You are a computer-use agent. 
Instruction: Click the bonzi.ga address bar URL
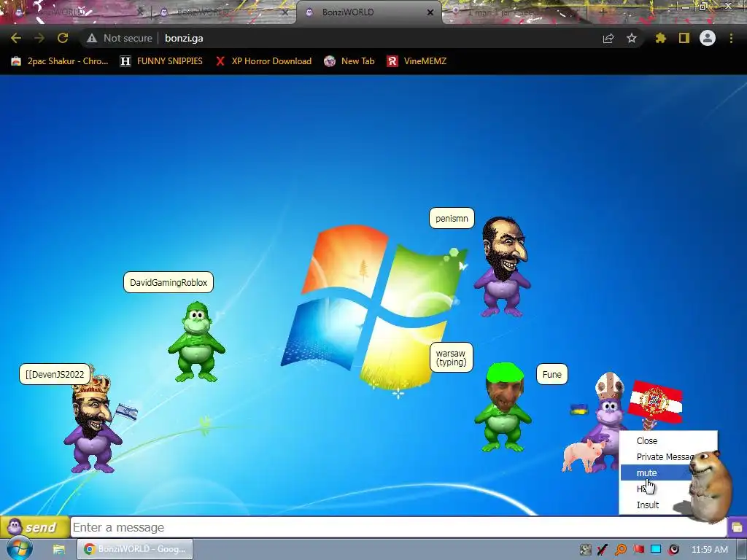tap(184, 38)
